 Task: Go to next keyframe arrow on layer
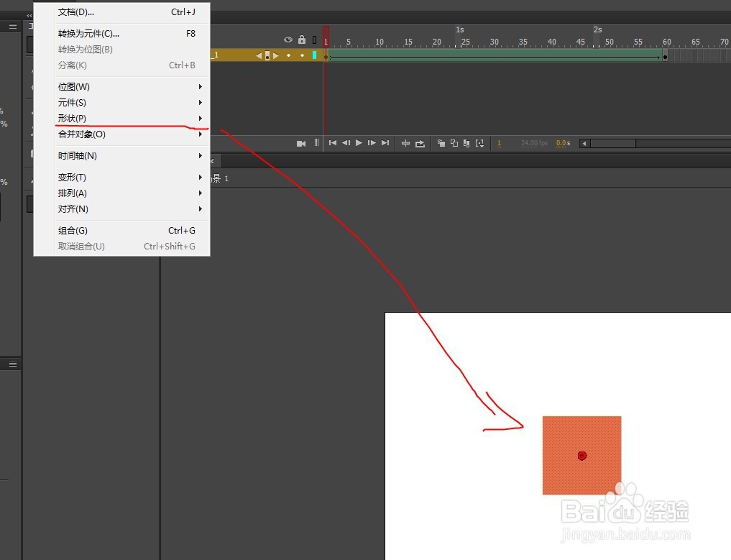click(x=276, y=55)
